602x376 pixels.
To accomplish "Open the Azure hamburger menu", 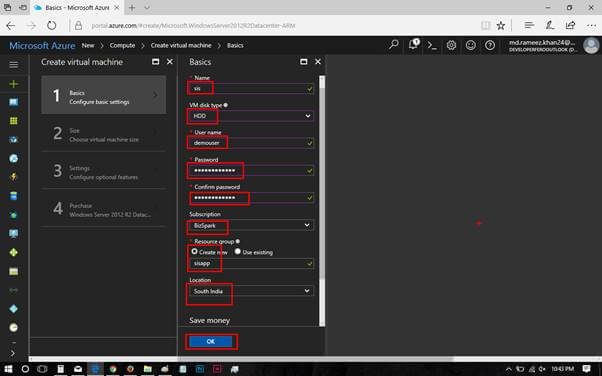I will (13, 65).
